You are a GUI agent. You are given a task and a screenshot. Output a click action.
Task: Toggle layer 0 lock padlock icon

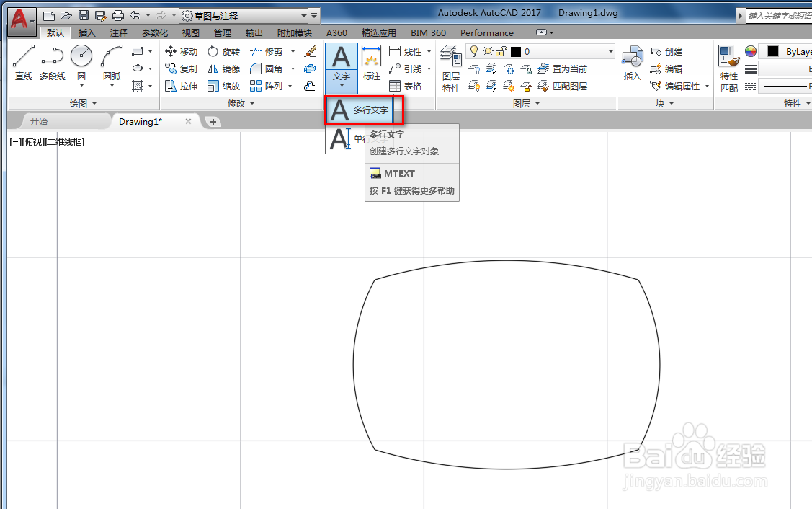pyautogui.click(x=501, y=50)
